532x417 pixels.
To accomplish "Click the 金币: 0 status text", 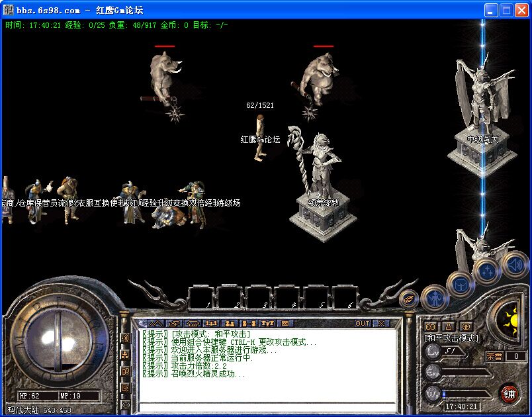I will 175,24.
